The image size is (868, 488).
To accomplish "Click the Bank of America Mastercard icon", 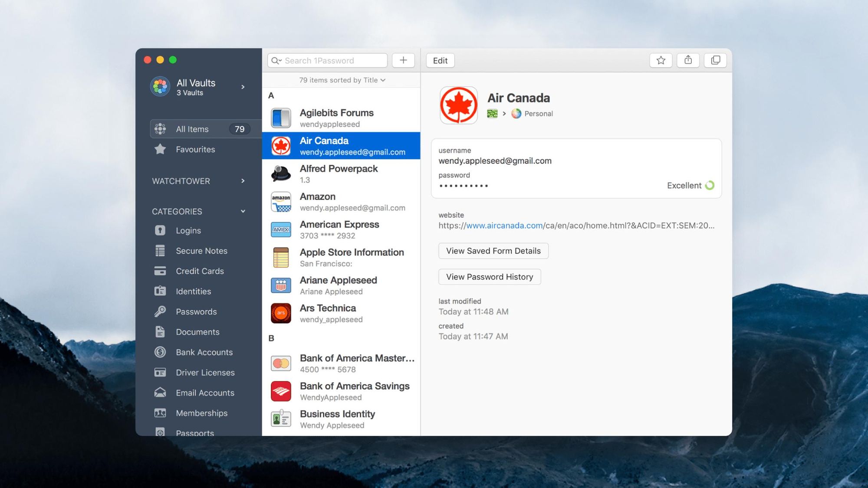I will pos(281,364).
